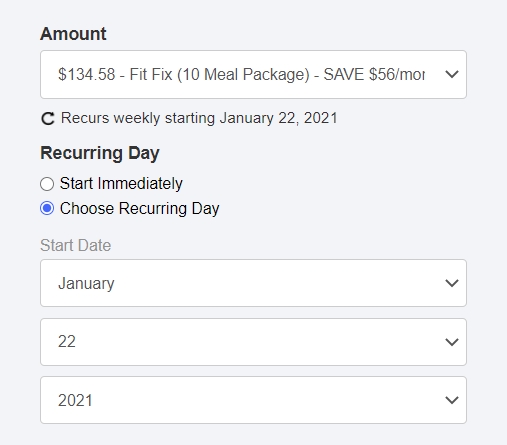Click the $134.58 Fit Fix package text
This screenshot has height=445, width=507.
pos(241,74)
